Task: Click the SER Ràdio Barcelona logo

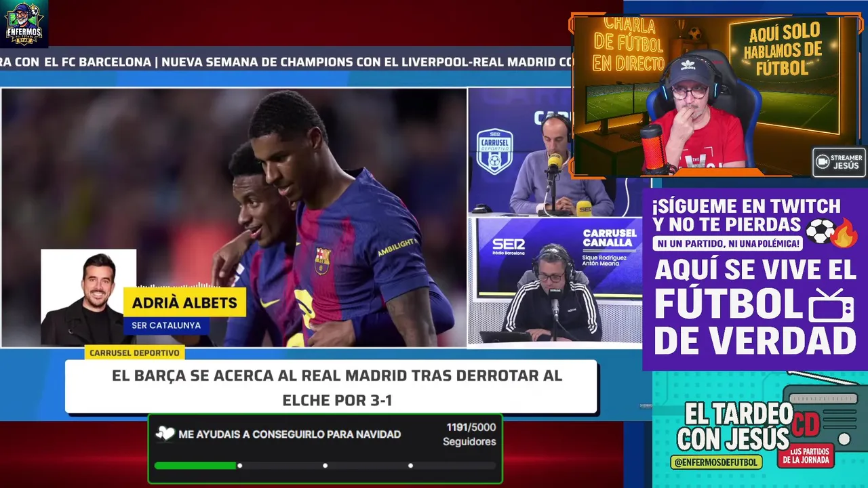Action: tap(508, 247)
